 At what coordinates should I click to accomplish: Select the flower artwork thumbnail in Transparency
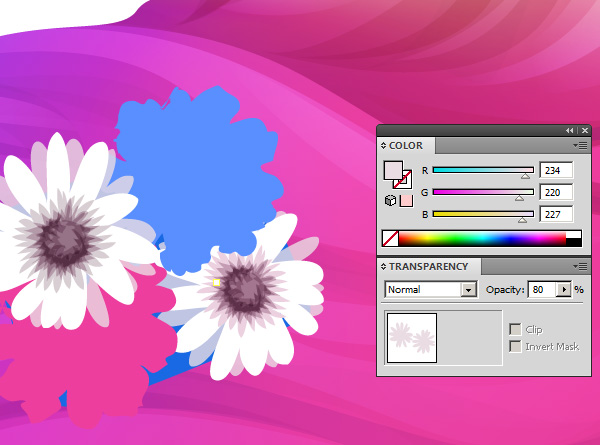point(412,338)
